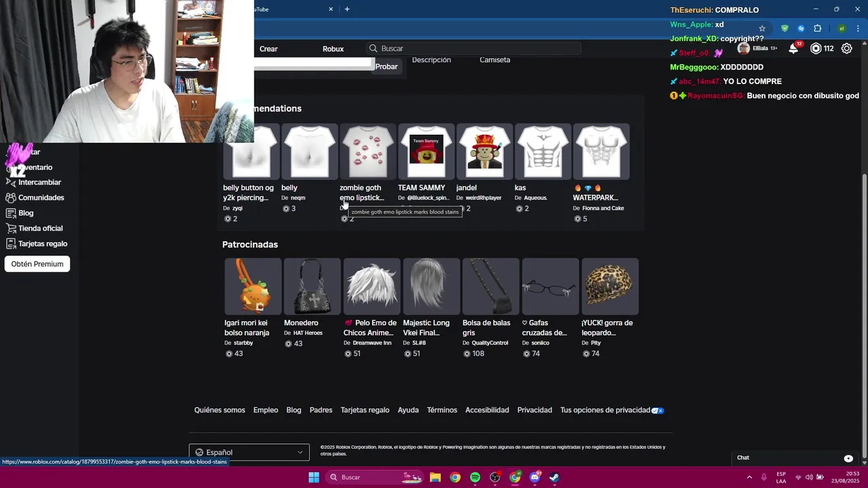This screenshot has height=488, width=868.
Task: Click the first Chrome icon in taskbar
Action: (x=455, y=477)
